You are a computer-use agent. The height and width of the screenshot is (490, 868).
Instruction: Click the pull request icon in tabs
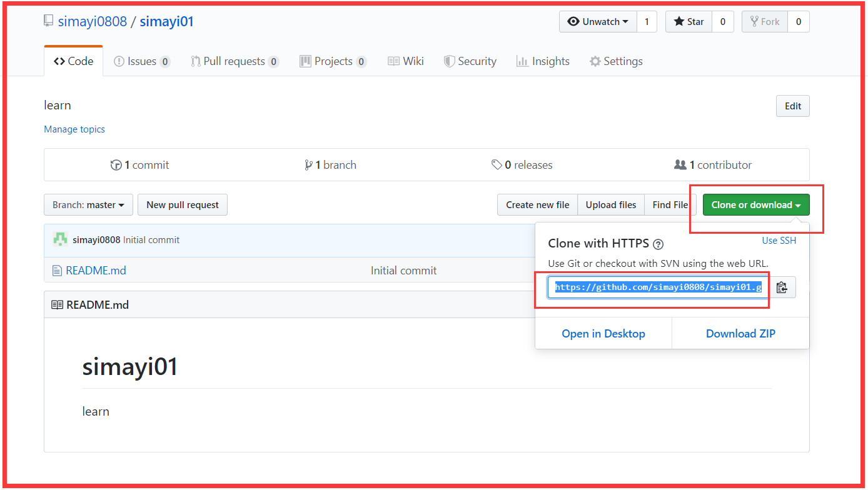tap(196, 61)
